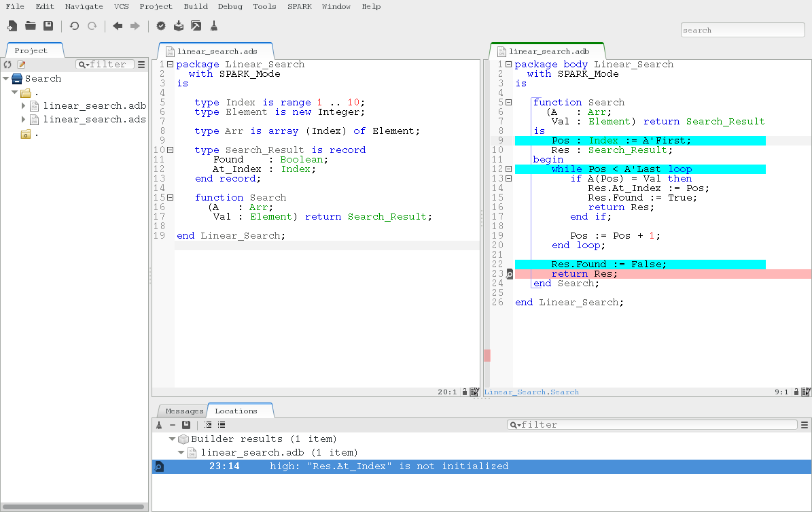Click the build-all down-arrow toolbar icon
This screenshot has height=512, width=812.
[179, 26]
